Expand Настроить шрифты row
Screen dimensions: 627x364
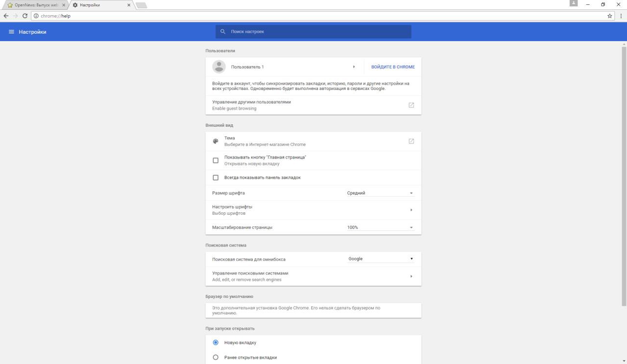(313, 210)
